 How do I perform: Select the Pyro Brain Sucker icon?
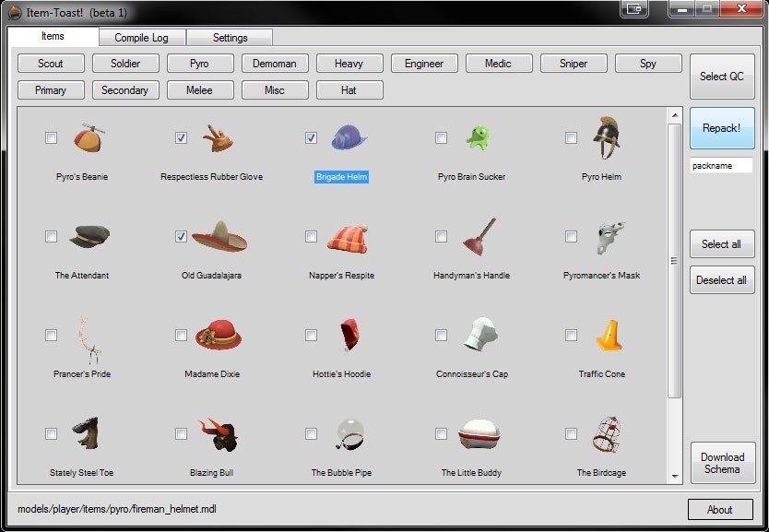(478, 138)
